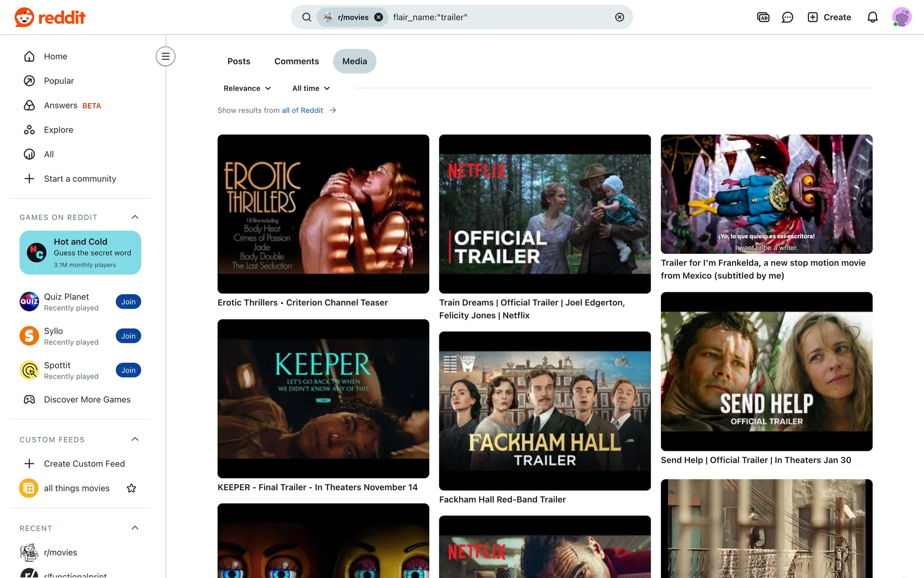Click the Create post button
Screen dimensions: 924x578
829,17
